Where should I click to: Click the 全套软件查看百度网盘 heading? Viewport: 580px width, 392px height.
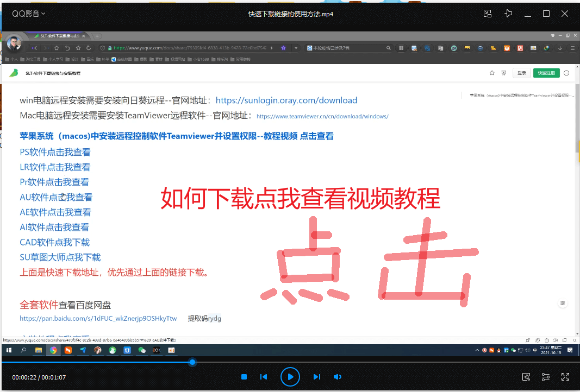point(65,305)
